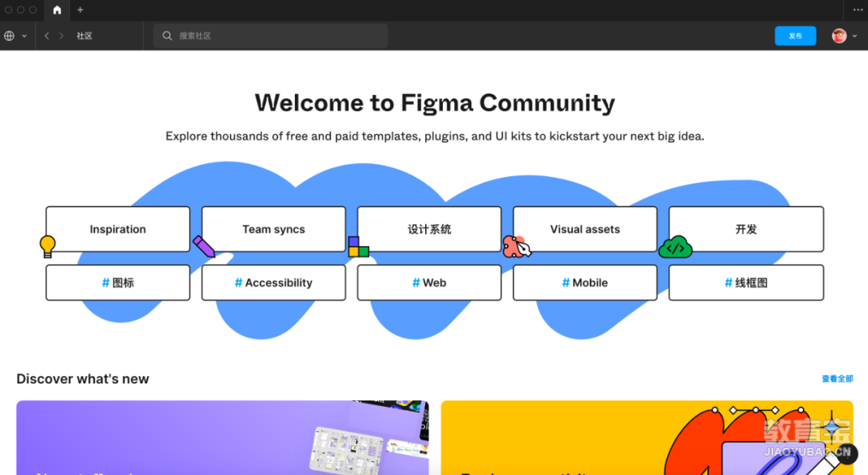Open the Home tab icon
Screen dimensions: 868x475
[57, 10]
